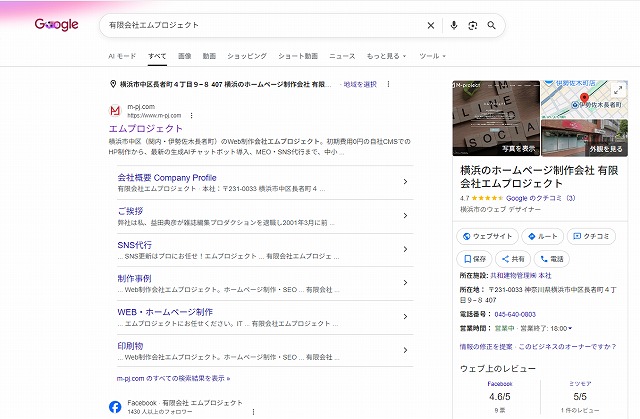
Task: Switch to ショート動画 tab
Action: tap(298, 56)
